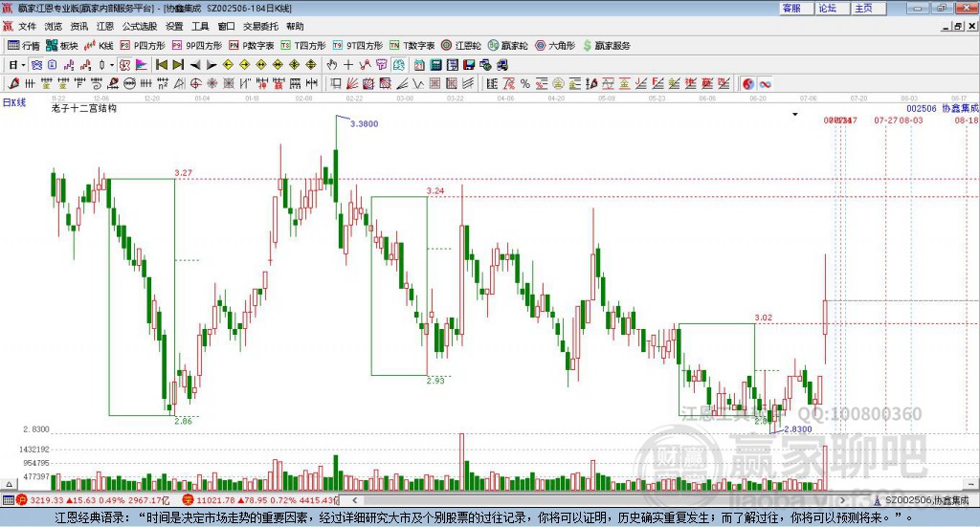This screenshot has width=980, height=527.
Task: Select the crosshair cursor tool
Action: tap(348, 65)
